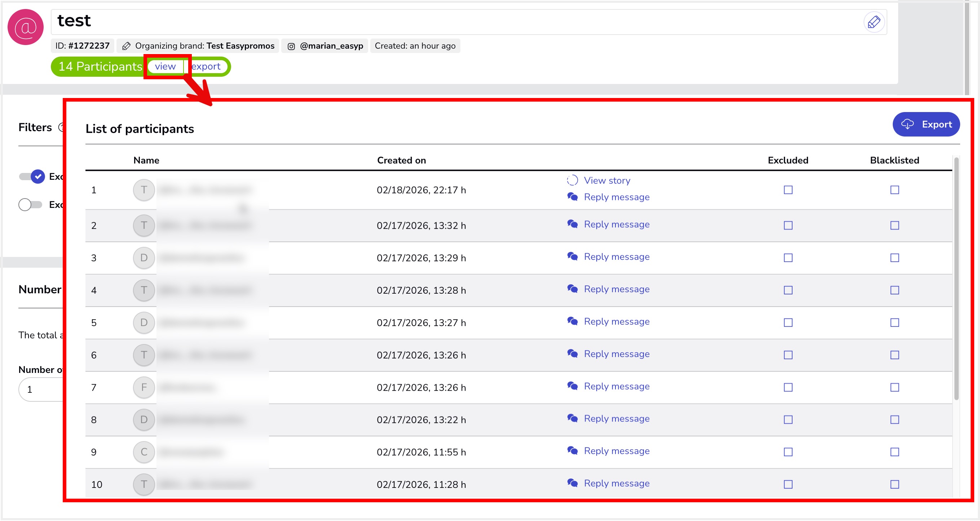Click the organizing brand pencil icon
The width and height of the screenshot is (980, 521).
point(126,46)
